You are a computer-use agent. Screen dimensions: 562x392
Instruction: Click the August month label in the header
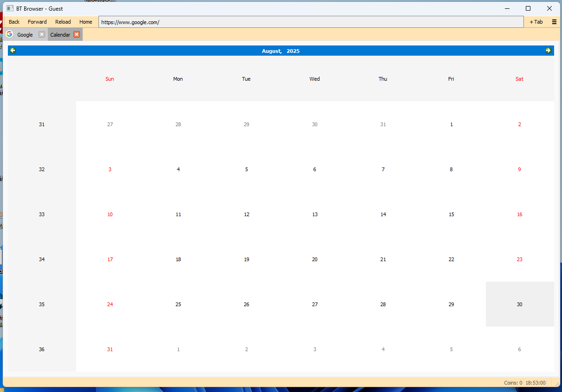coord(272,51)
